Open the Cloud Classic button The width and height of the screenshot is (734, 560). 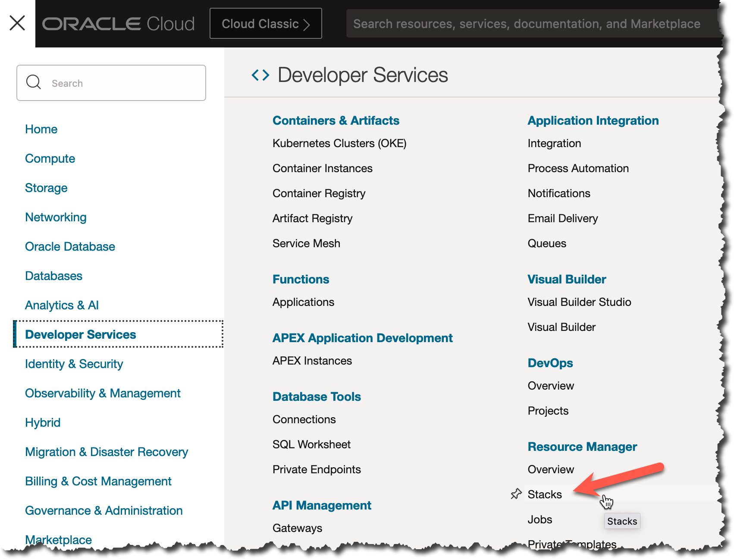tap(266, 24)
